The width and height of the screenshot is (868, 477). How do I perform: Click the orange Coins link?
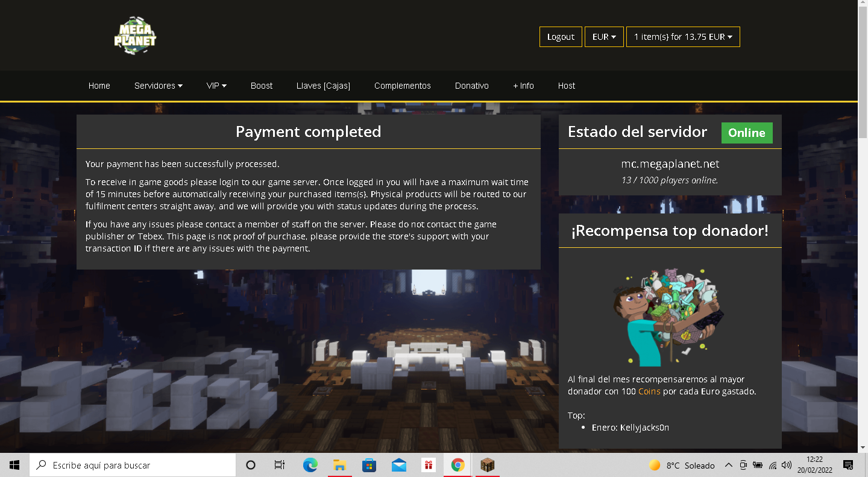649,391
